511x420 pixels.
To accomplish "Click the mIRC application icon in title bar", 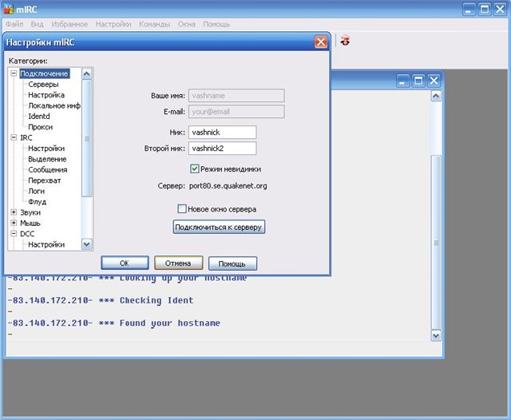I will tap(8, 9).
